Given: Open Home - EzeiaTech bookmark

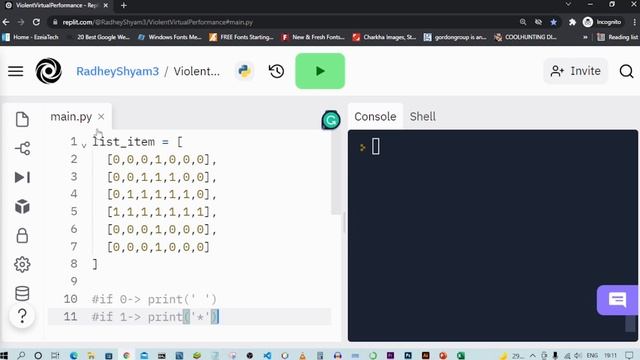Looking at the screenshot, I should [x=30, y=37].
